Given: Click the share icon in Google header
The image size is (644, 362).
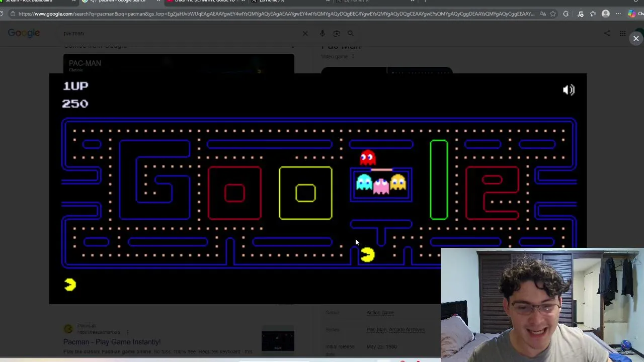Looking at the screenshot, I should (607, 34).
